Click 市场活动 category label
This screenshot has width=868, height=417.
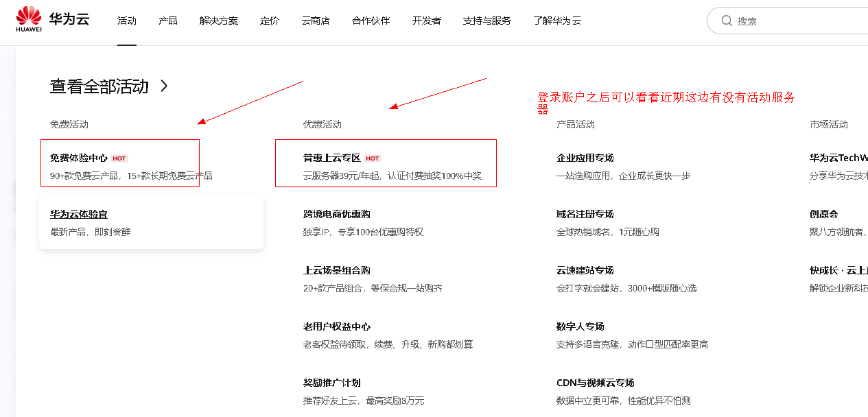pyautogui.click(x=829, y=124)
